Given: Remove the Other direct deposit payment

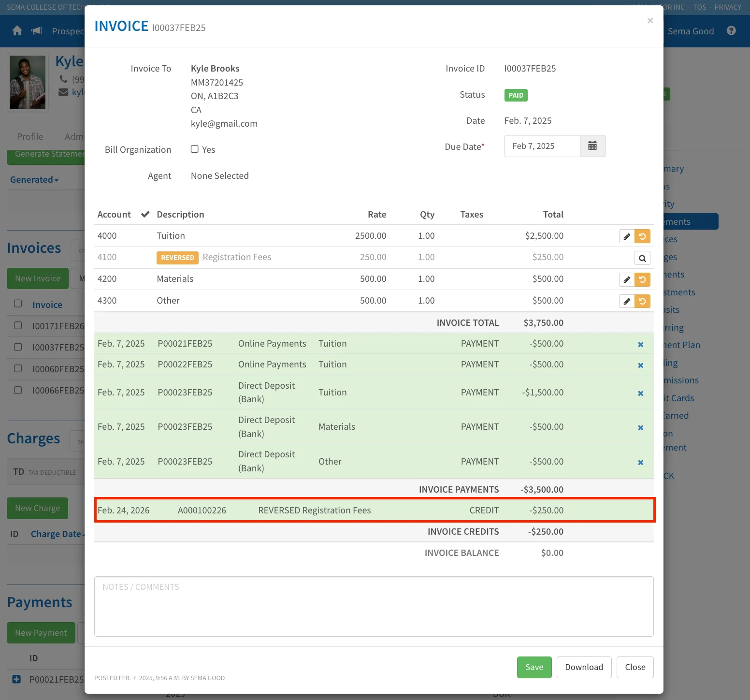Looking at the screenshot, I should point(641,463).
